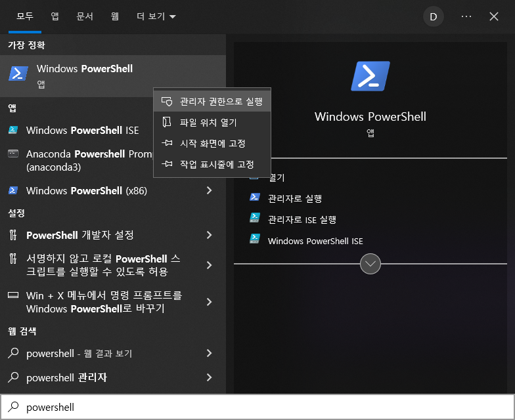Switch to the 웹 tab
The height and width of the screenshot is (420, 515).
click(114, 16)
